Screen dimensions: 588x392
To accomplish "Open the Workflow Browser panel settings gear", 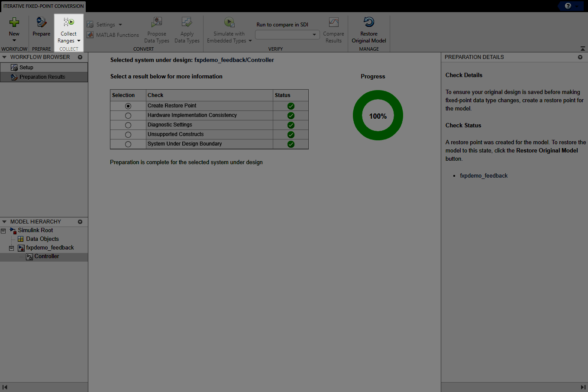I will 80,57.
